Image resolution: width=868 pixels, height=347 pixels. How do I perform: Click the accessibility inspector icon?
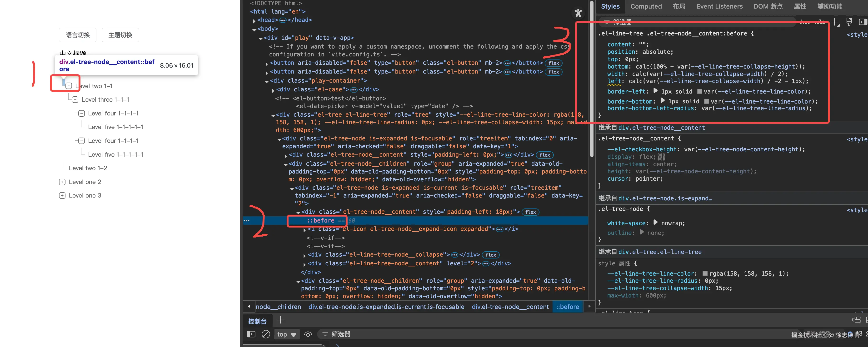pos(578,13)
